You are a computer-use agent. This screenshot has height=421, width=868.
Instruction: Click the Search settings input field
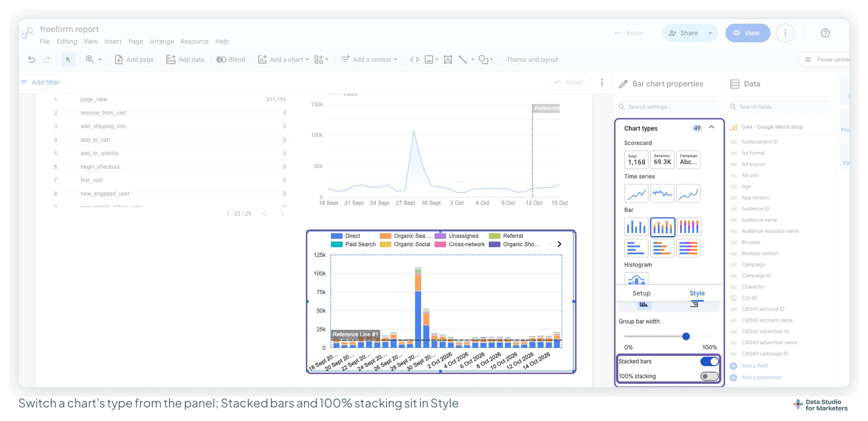(670, 107)
